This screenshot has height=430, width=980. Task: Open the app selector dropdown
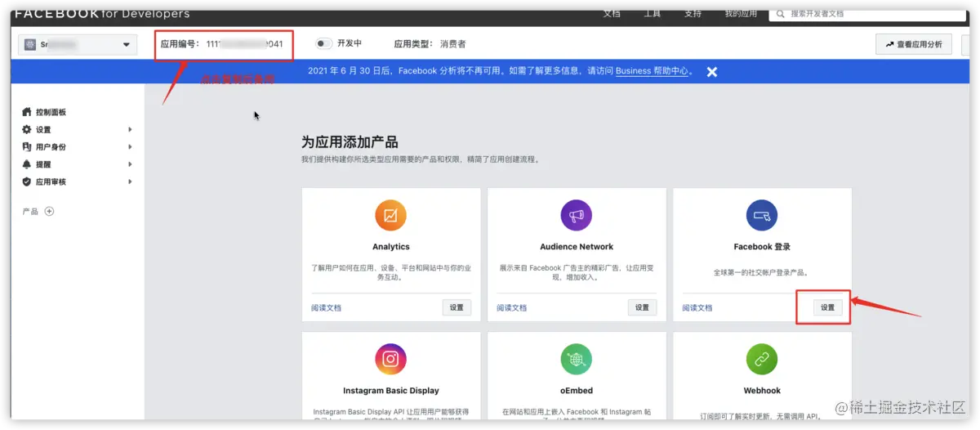coord(78,45)
